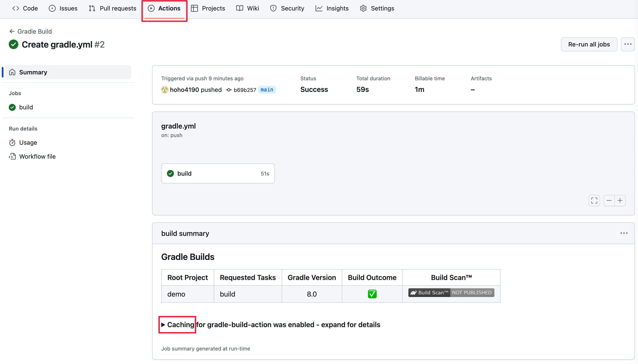Click the Wiki book icon
Viewport: 638px width, 364px height.
click(x=239, y=8)
